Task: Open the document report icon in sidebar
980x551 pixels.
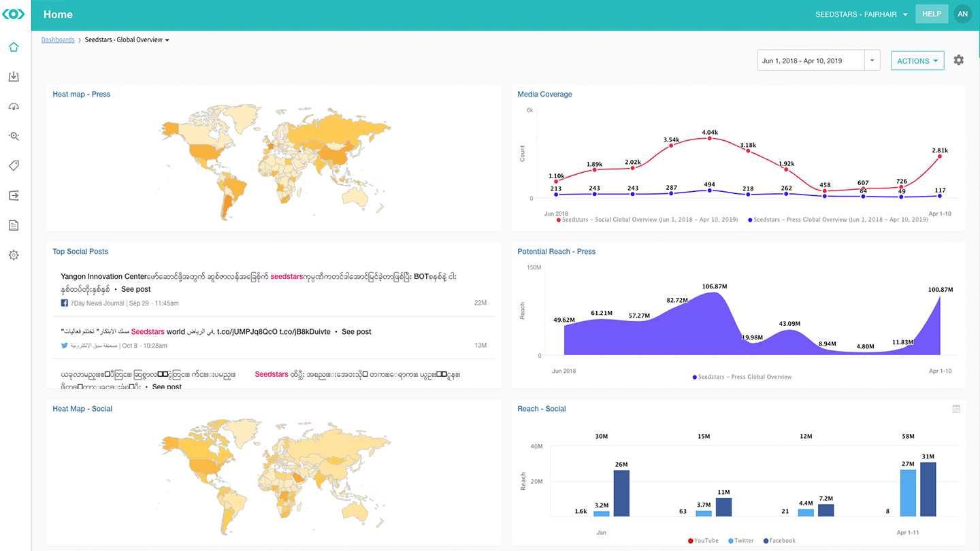Action: [13, 225]
